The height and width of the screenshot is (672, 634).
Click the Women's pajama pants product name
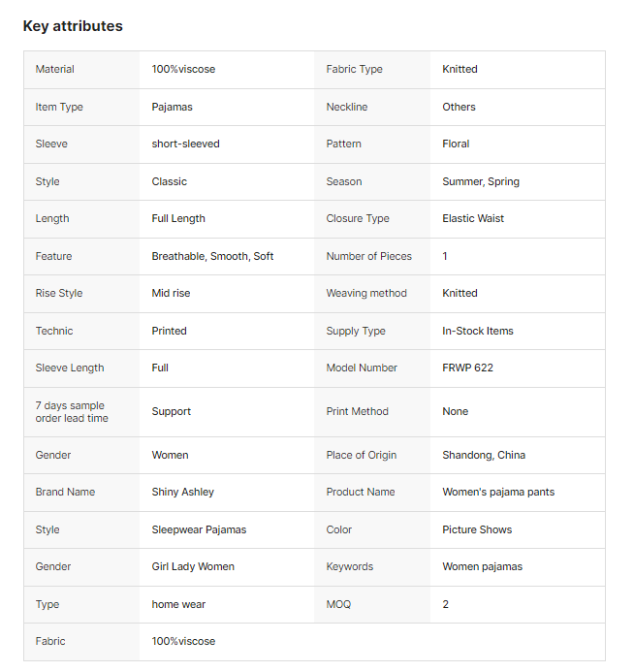click(x=498, y=492)
